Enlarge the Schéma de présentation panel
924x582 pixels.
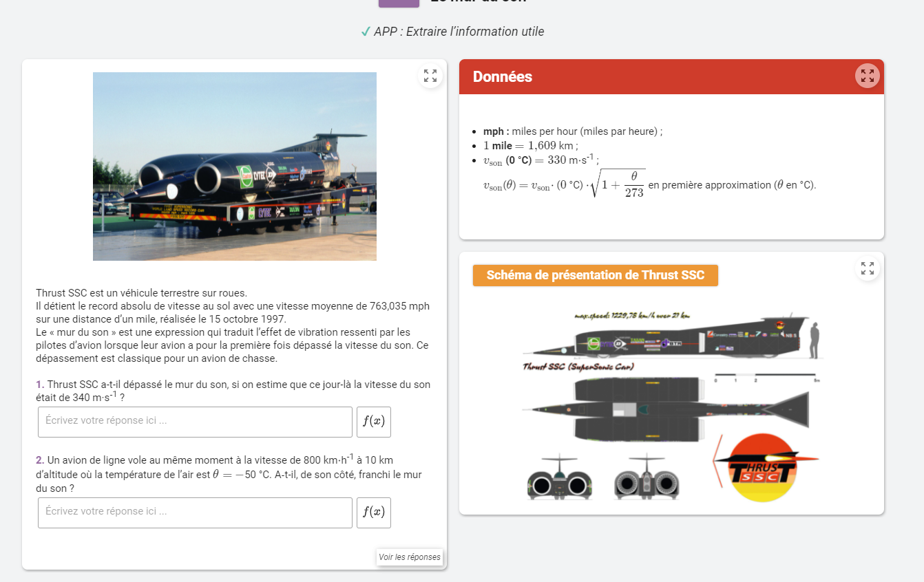[x=867, y=268]
